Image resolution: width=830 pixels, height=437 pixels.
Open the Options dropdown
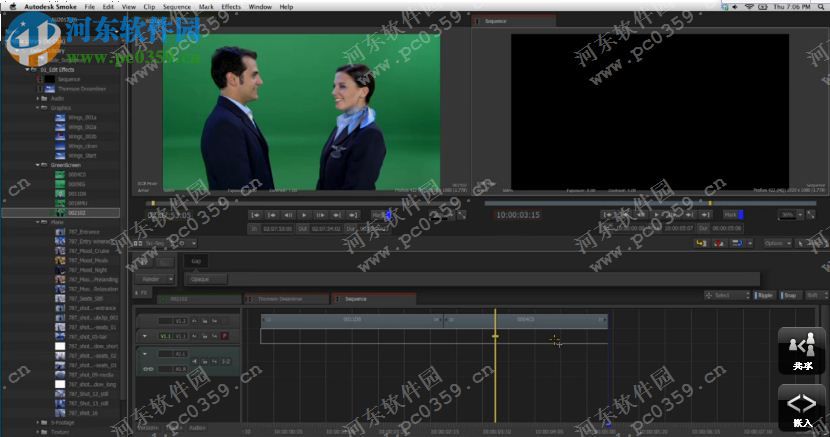(777, 243)
